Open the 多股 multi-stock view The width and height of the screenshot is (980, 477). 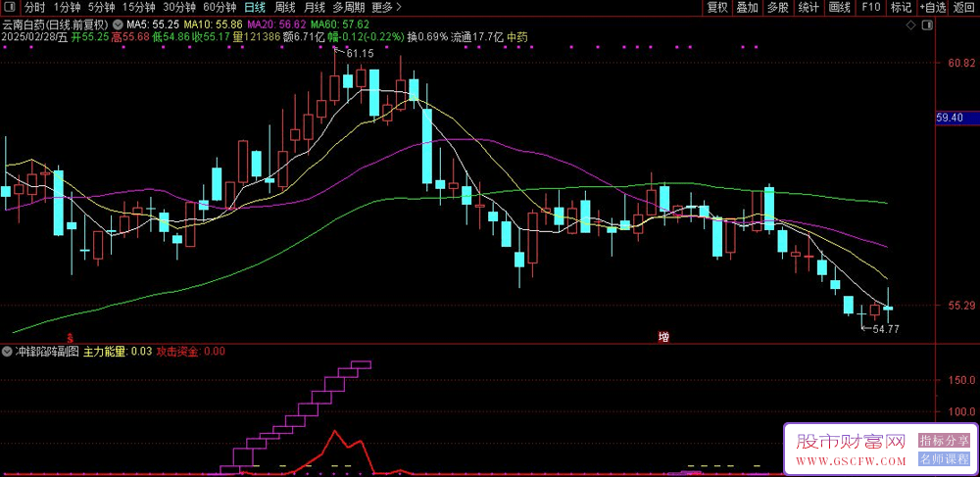click(777, 8)
